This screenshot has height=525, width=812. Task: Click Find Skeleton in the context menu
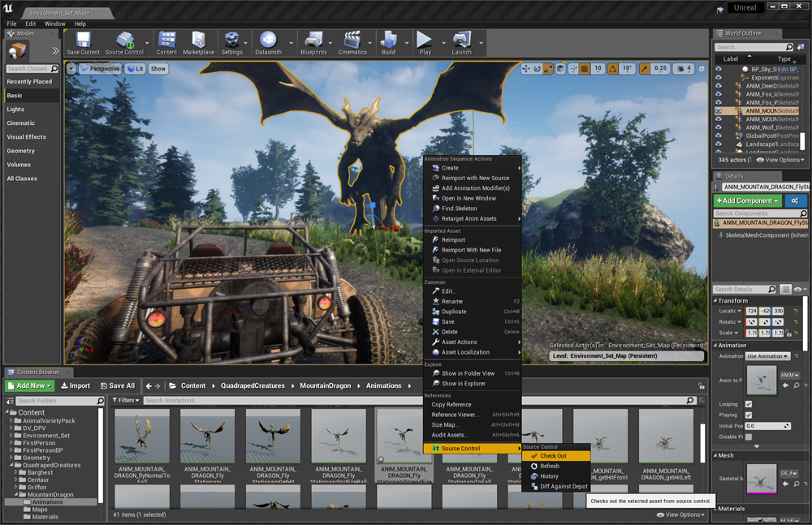pyautogui.click(x=472, y=209)
